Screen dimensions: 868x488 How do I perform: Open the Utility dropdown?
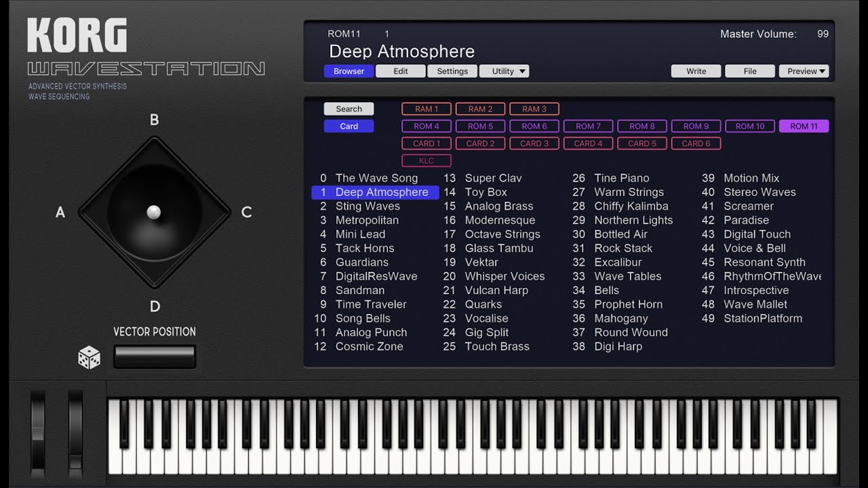pyautogui.click(x=504, y=71)
